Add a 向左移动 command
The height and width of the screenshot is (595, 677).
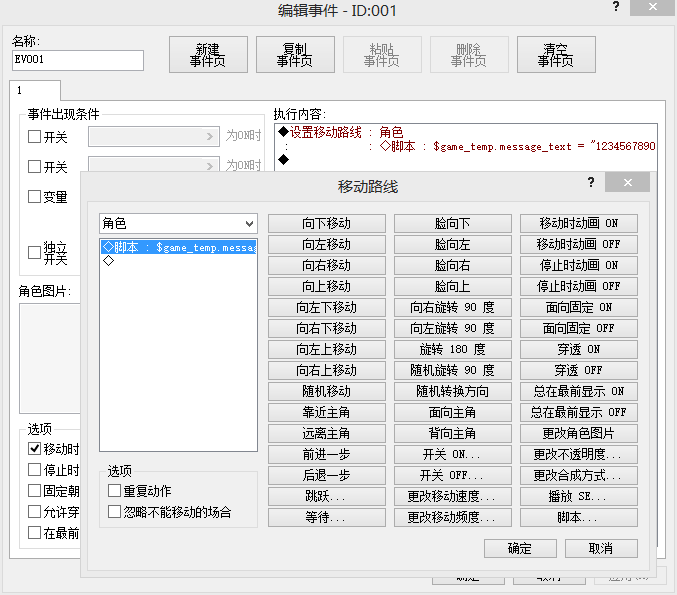(326, 244)
